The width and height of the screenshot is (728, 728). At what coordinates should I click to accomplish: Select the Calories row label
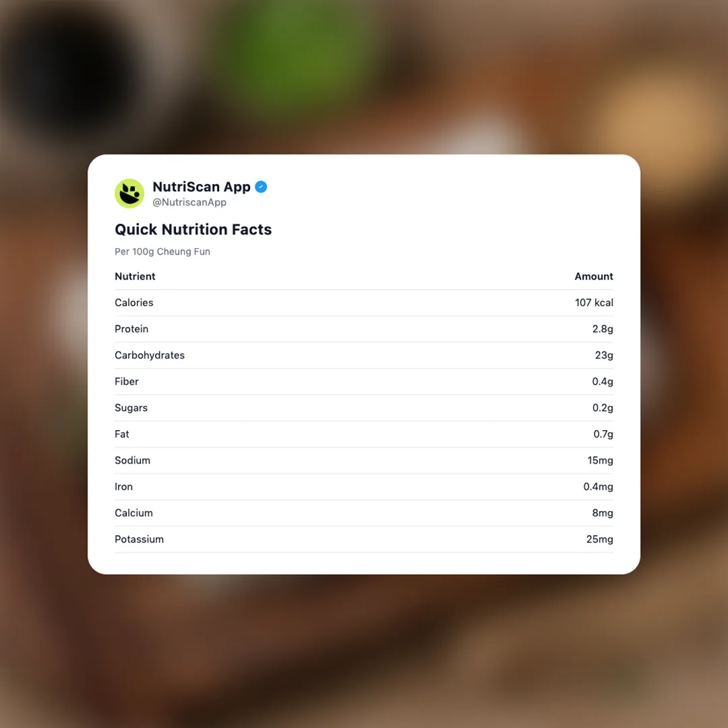(134, 303)
